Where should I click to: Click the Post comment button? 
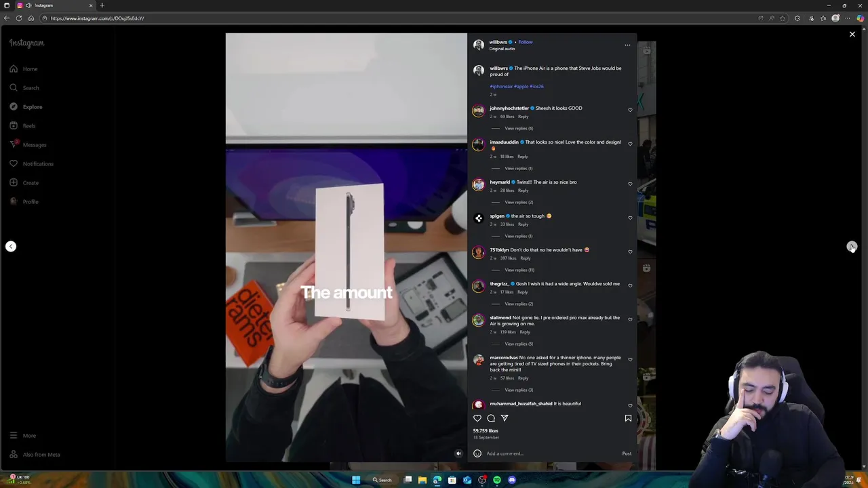(x=627, y=454)
